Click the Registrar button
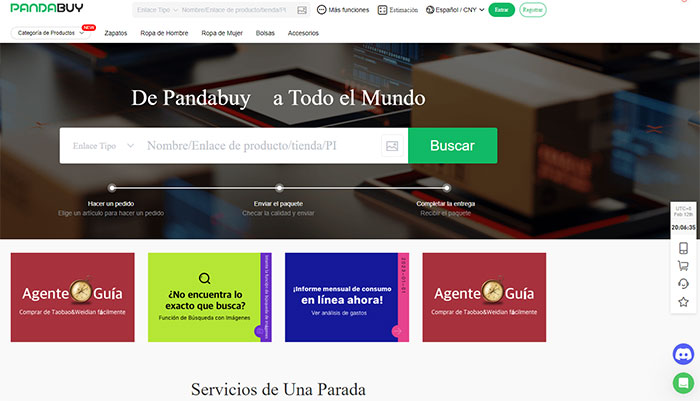Viewport: 700px width, 401px height. tap(533, 10)
